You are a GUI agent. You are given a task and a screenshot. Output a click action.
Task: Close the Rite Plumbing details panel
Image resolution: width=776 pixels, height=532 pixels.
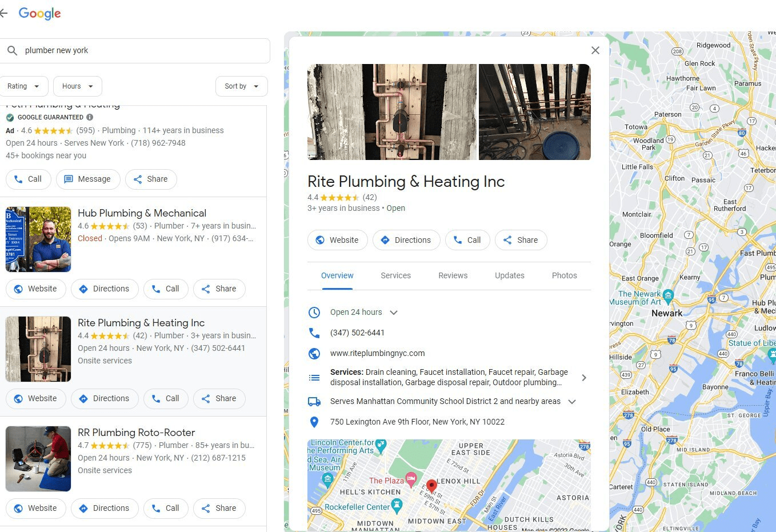tap(595, 50)
